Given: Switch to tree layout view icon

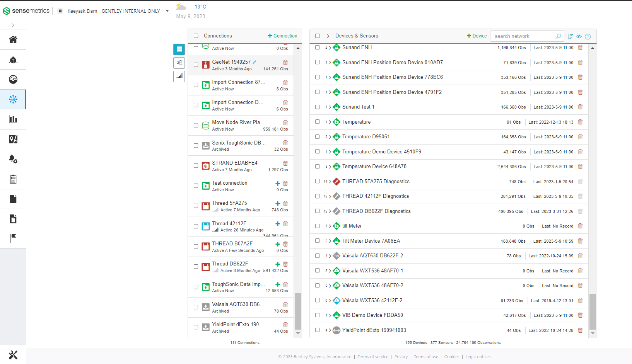Looking at the screenshot, I should pos(179,63).
